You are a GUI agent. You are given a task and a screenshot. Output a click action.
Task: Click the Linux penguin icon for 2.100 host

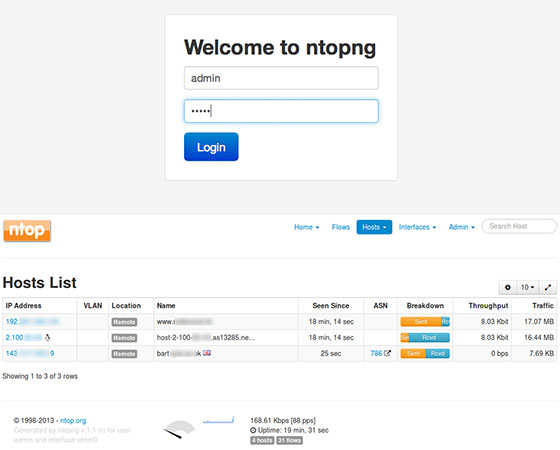point(48,337)
